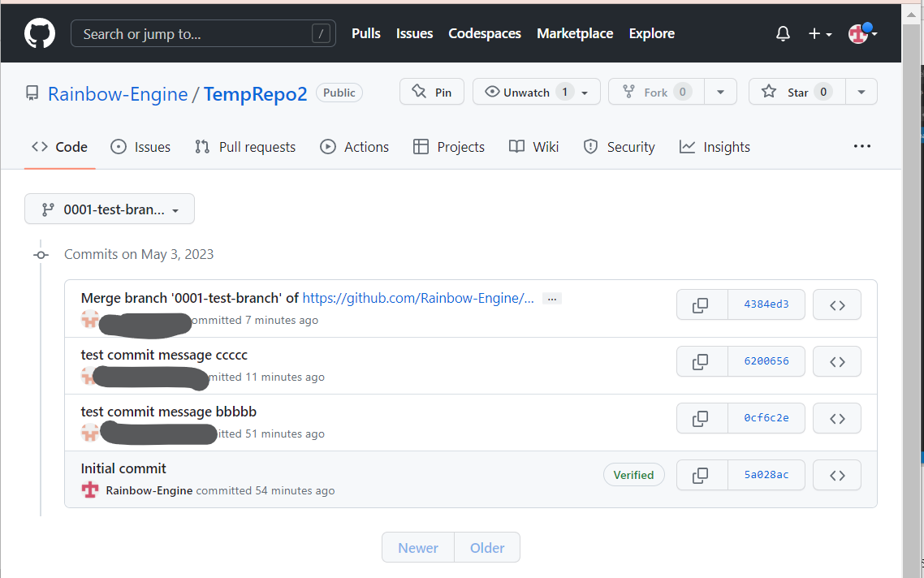Go to Codespaces in the header
Screen dimensions: 924x578
tap(485, 33)
